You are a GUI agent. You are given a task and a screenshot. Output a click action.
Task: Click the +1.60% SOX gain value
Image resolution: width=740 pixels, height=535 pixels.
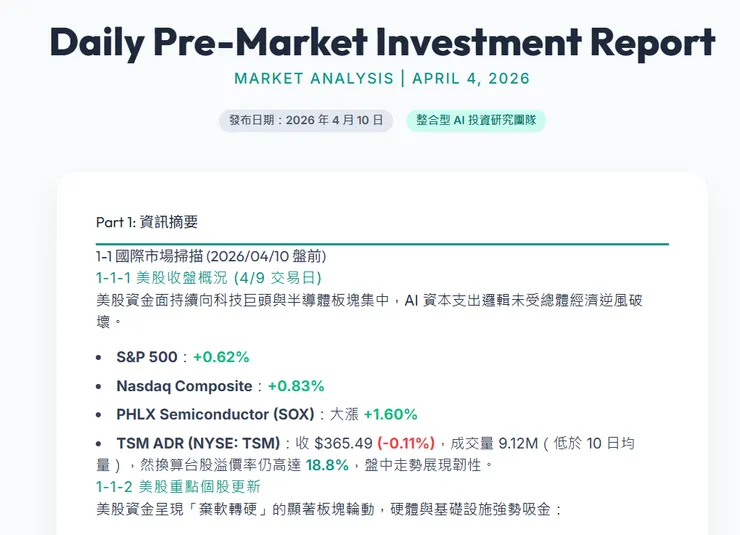tap(390, 414)
